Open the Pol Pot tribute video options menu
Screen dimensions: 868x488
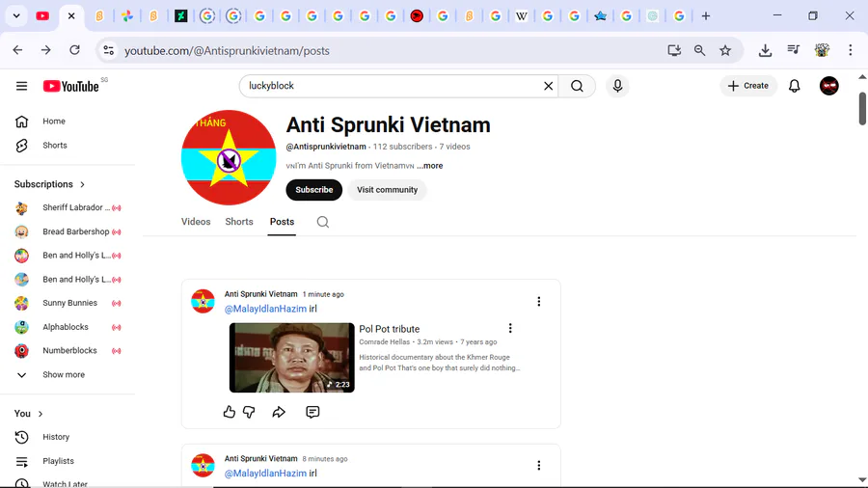[510, 328]
